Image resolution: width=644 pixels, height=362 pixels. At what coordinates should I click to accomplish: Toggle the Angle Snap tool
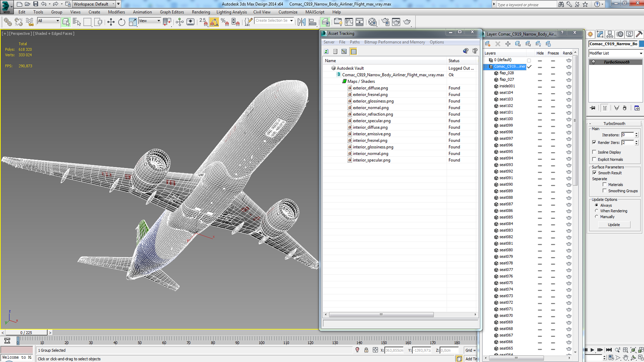point(214,22)
